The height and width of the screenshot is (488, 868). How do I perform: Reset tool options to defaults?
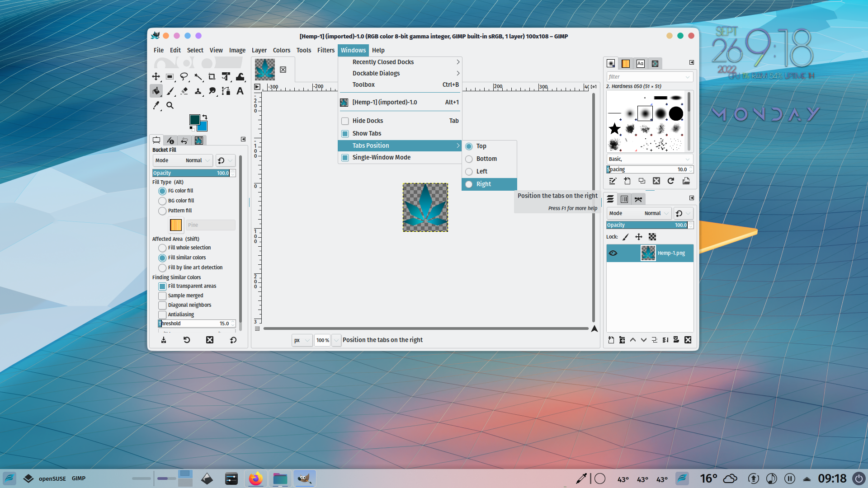point(233,340)
